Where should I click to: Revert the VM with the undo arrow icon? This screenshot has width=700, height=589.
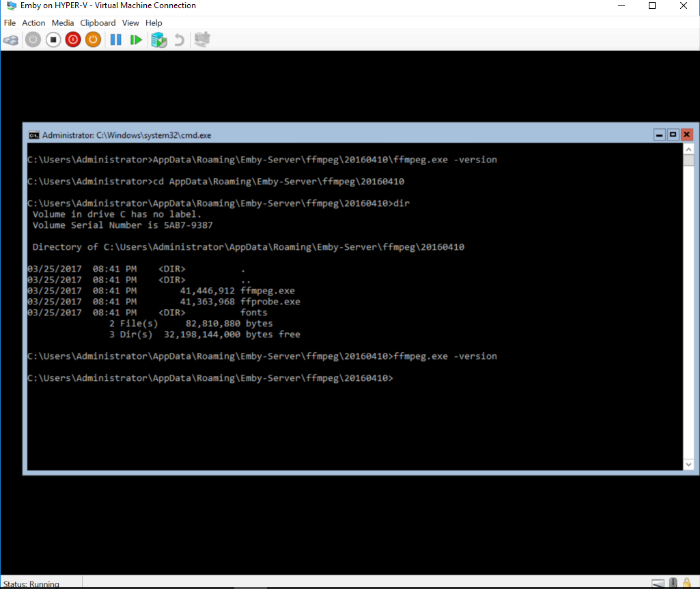tap(179, 40)
